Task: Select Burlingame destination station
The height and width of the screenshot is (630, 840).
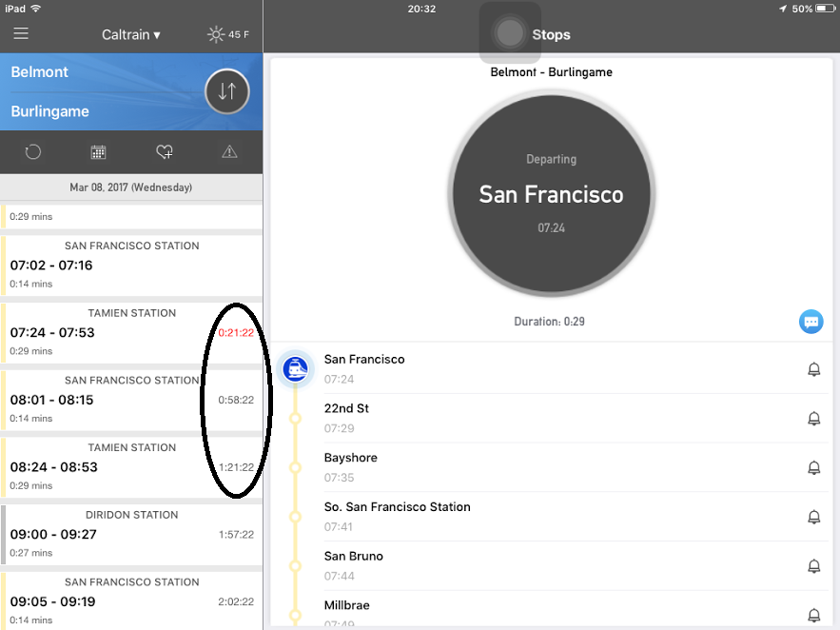Action: coord(49,111)
